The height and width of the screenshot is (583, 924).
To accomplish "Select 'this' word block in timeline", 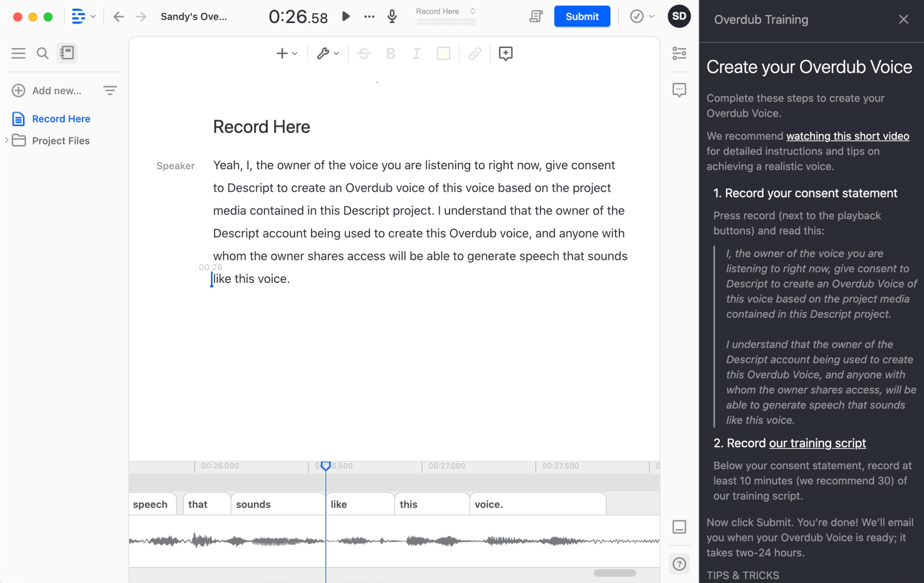I will [432, 504].
